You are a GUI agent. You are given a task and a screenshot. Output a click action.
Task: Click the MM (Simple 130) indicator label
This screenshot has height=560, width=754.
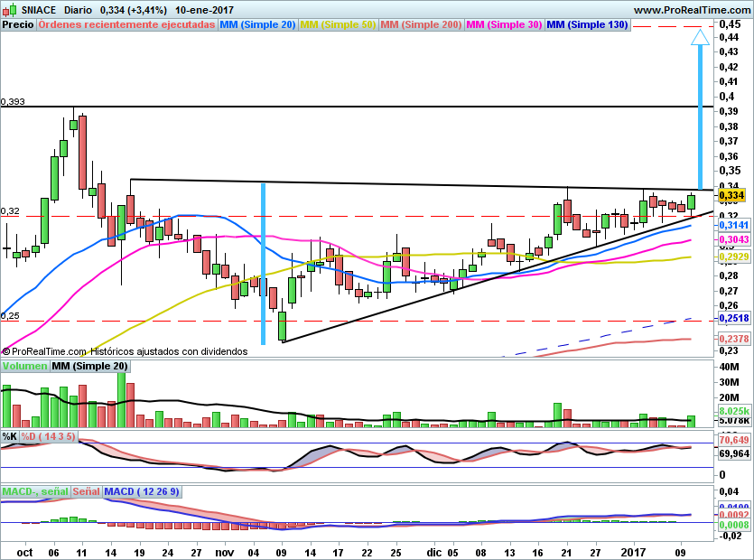[587, 25]
